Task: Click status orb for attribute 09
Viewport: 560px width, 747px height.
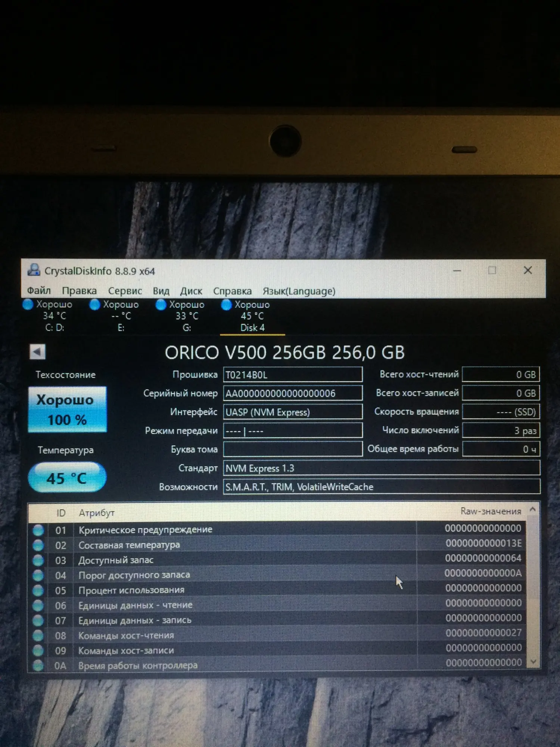Action: (38, 650)
